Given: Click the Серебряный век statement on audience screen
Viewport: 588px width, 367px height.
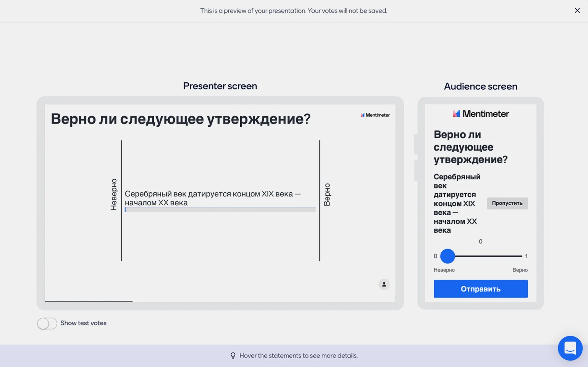Looking at the screenshot, I should tap(457, 203).
